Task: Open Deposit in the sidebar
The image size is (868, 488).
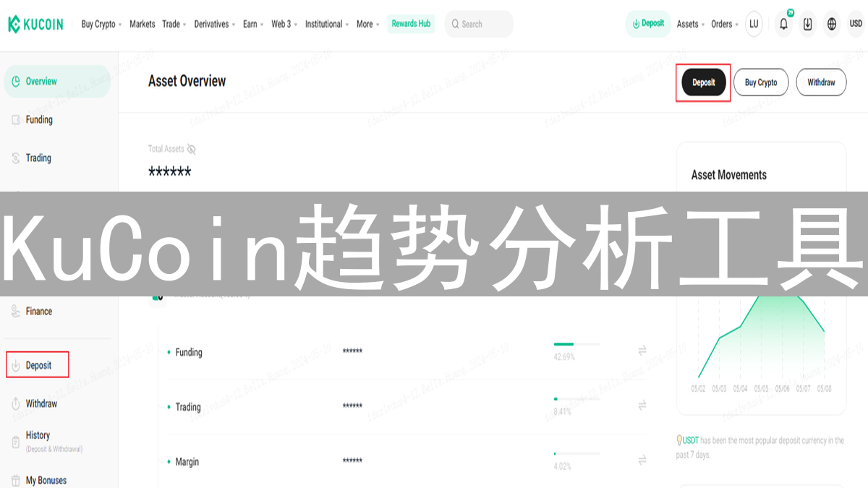Action: (38, 365)
